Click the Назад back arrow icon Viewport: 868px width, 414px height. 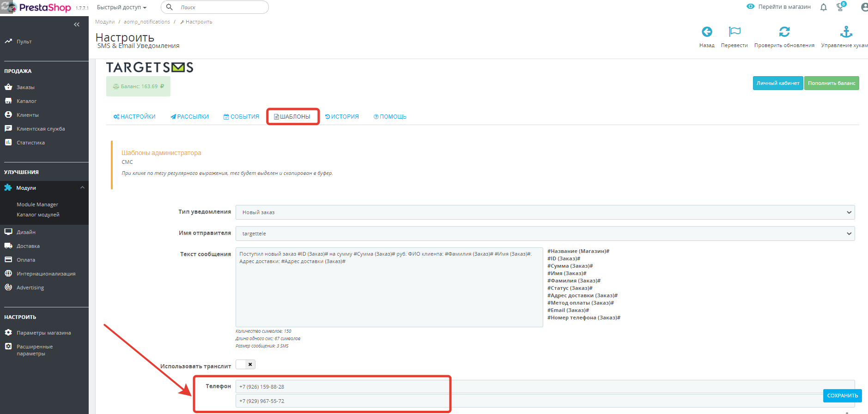click(707, 31)
